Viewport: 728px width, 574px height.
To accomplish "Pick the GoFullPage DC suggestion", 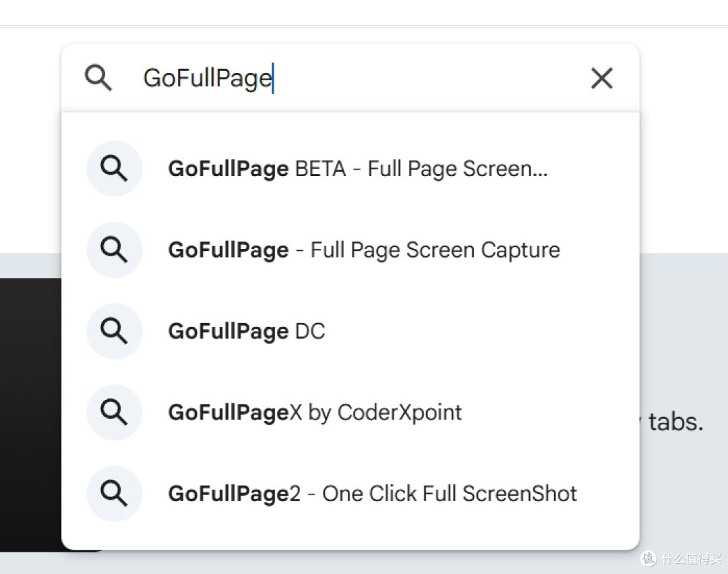I will (351, 331).
